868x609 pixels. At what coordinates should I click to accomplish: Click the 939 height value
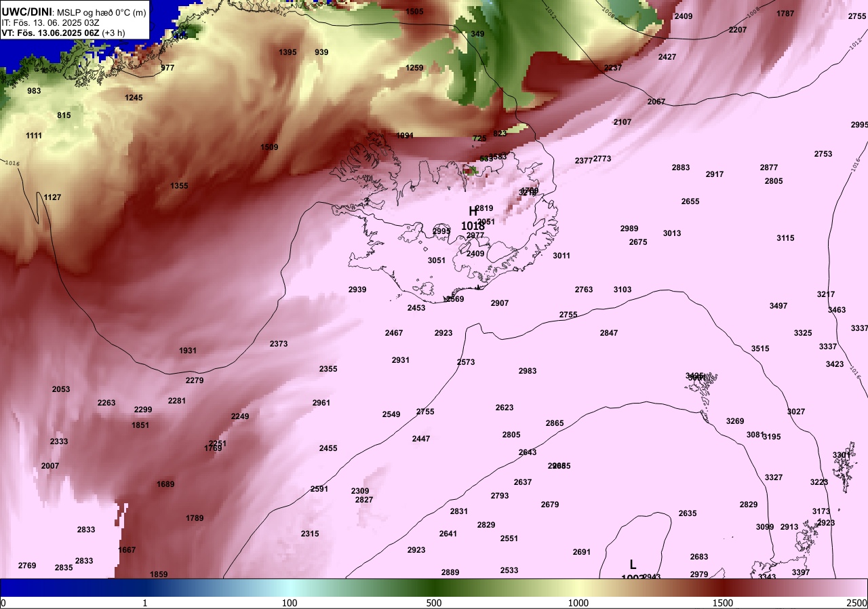click(x=321, y=52)
